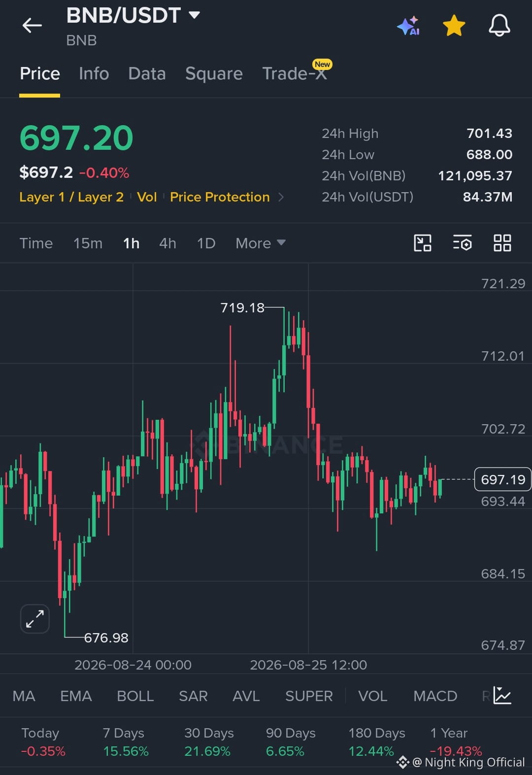
Task: Tap the 24h Vol(BNB) value 121,095.37
Action: pyautogui.click(x=475, y=176)
